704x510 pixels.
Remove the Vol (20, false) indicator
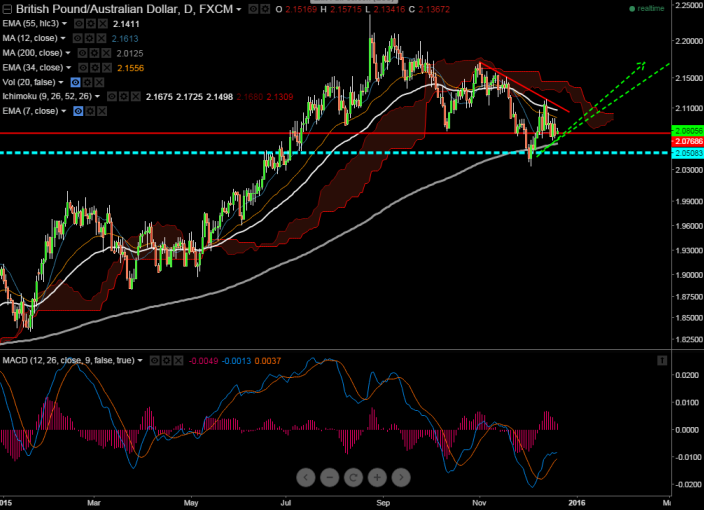click(99, 82)
